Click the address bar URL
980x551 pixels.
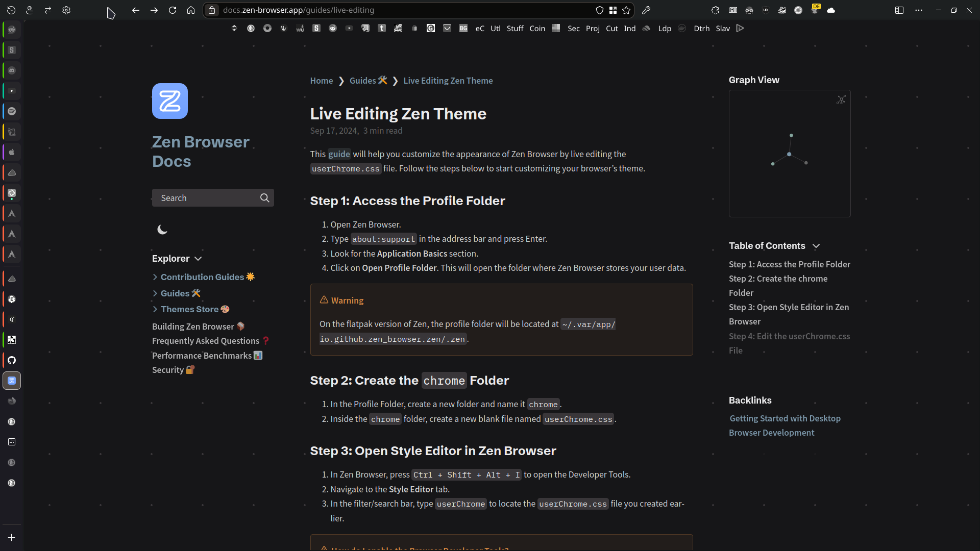point(299,10)
